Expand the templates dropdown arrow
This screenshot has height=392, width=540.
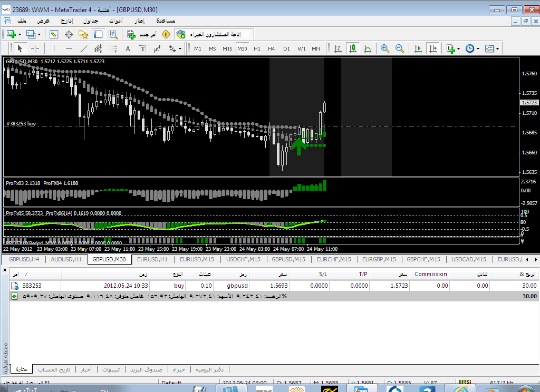point(497,49)
